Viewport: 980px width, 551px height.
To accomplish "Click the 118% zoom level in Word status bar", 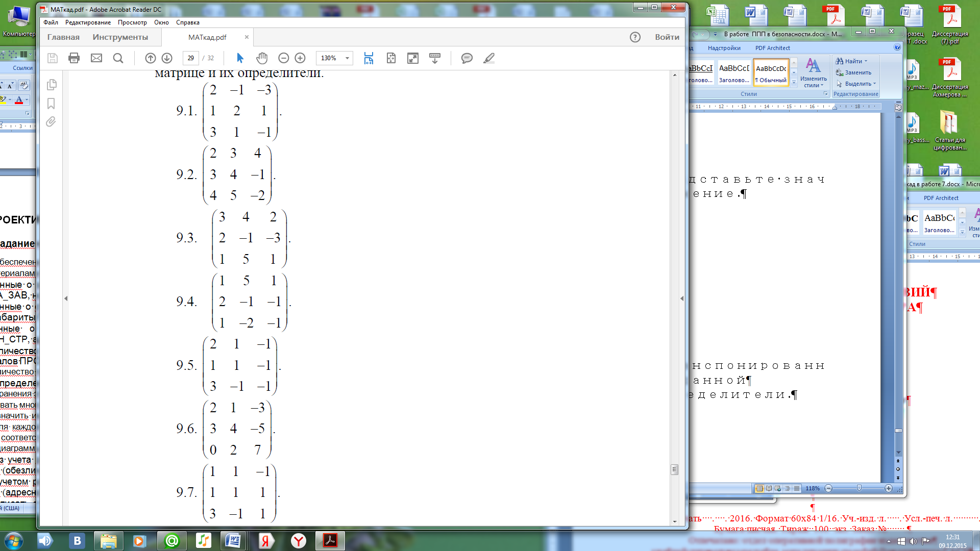I will point(813,488).
